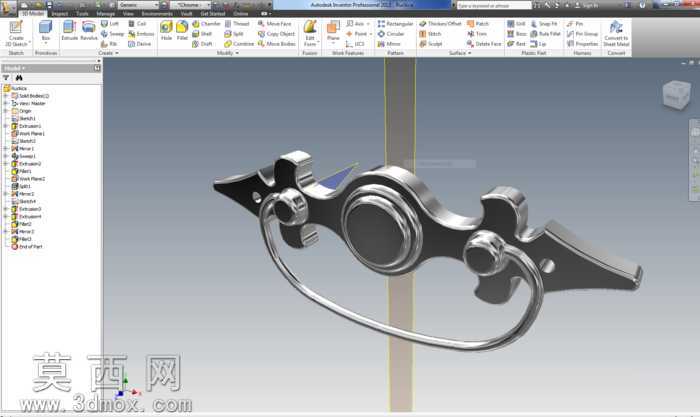The width and height of the screenshot is (700, 417).
Task: Select the Snap Fit tool
Action: [543, 24]
